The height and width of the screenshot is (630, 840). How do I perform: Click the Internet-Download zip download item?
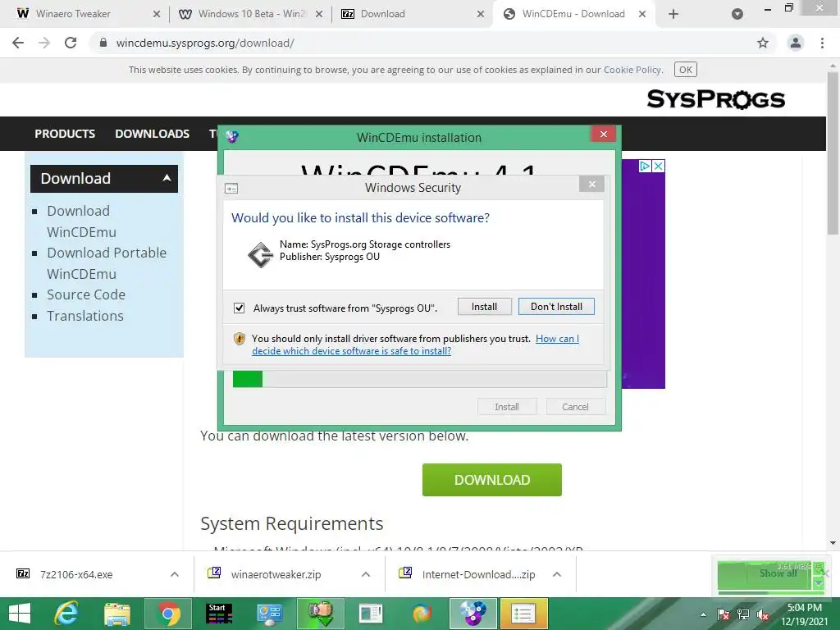click(478, 574)
